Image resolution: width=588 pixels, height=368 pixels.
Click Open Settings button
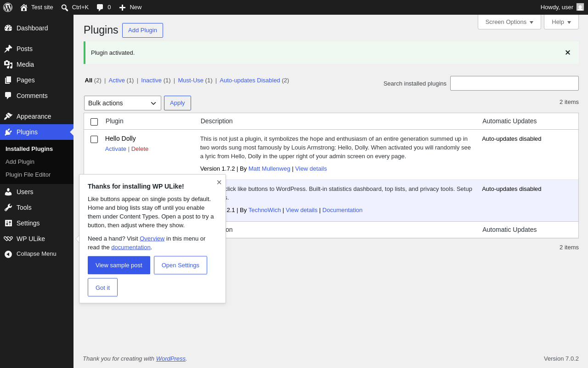(x=181, y=265)
